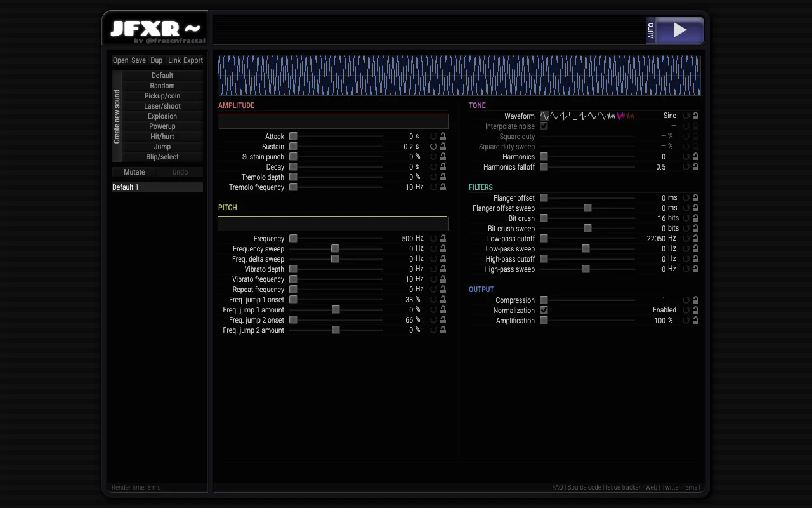Create a new Hit/hurt sound
Image resolution: width=812 pixels, height=508 pixels.
162,137
